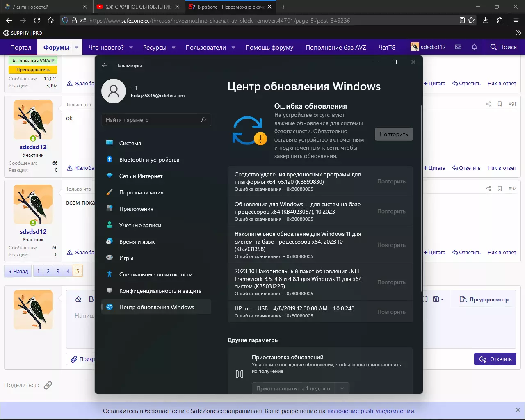Image resolution: width=525 pixels, height=420 pixels.
Task: Open Помощь форуму menu item
Action: pos(269,47)
